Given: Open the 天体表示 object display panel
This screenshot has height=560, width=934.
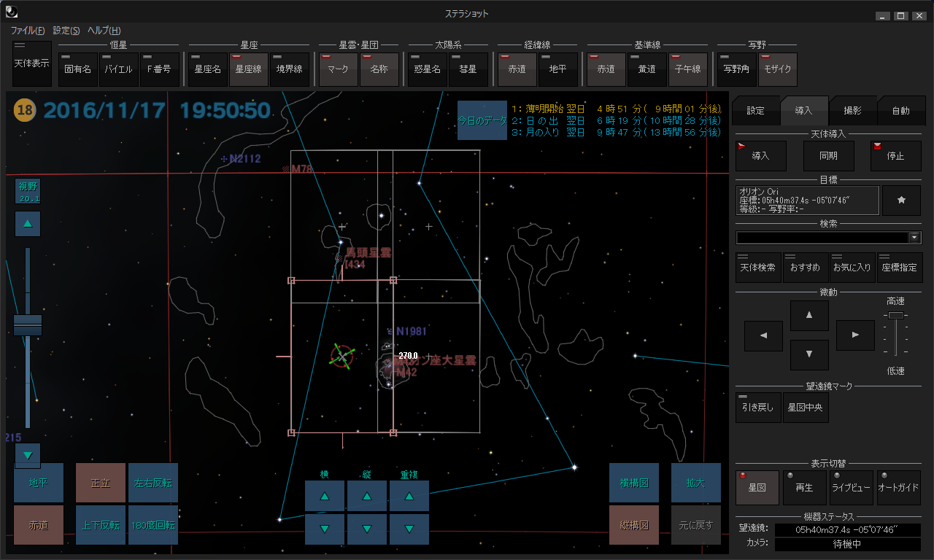Looking at the screenshot, I should coord(31,64).
